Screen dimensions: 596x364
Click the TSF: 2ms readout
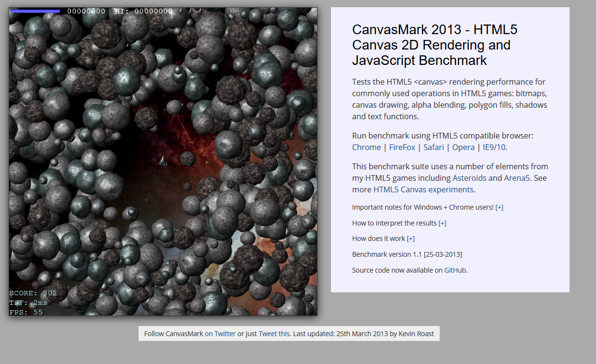point(28,302)
